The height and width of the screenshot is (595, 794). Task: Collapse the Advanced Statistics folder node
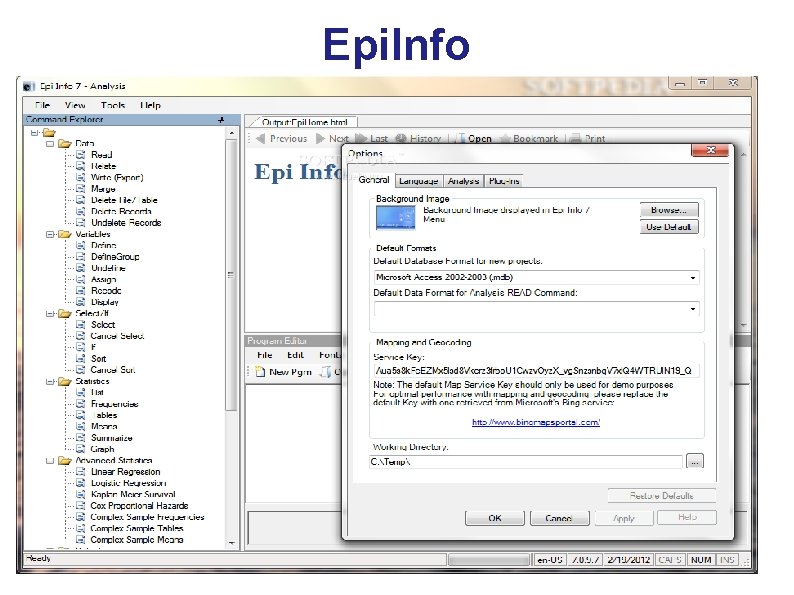point(50,461)
